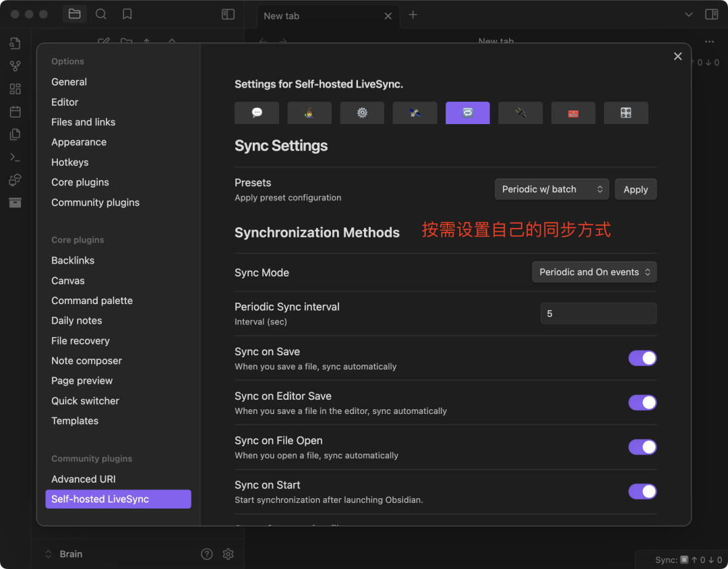The height and width of the screenshot is (569, 728).
Task: Open the help question mark icon
Action: pyautogui.click(x=207, y=553)
